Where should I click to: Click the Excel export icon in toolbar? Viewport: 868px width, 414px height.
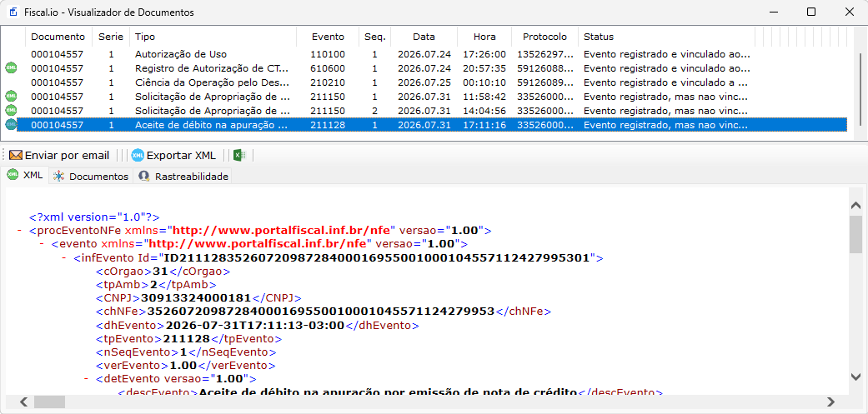click(238, 155)
